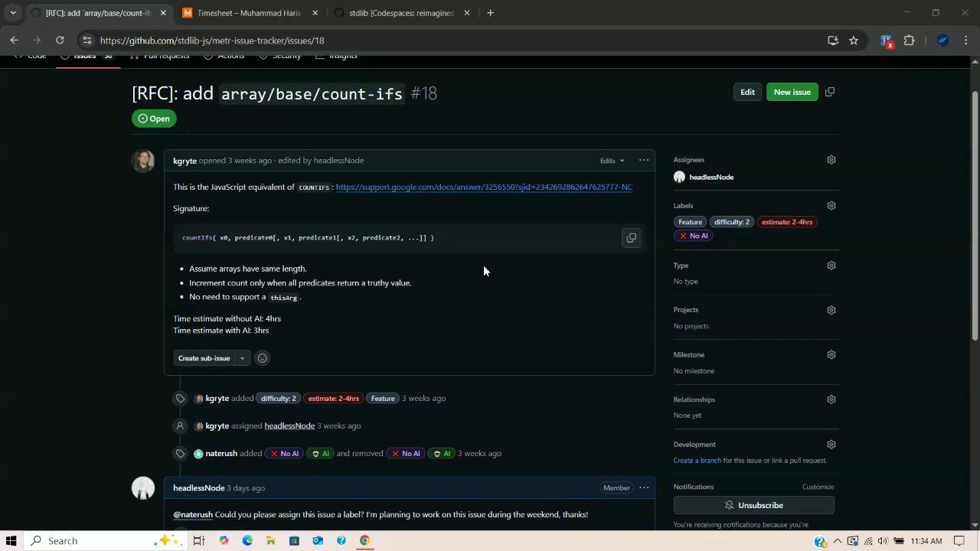Bookmark this page with the star icon

pos(854,41)
